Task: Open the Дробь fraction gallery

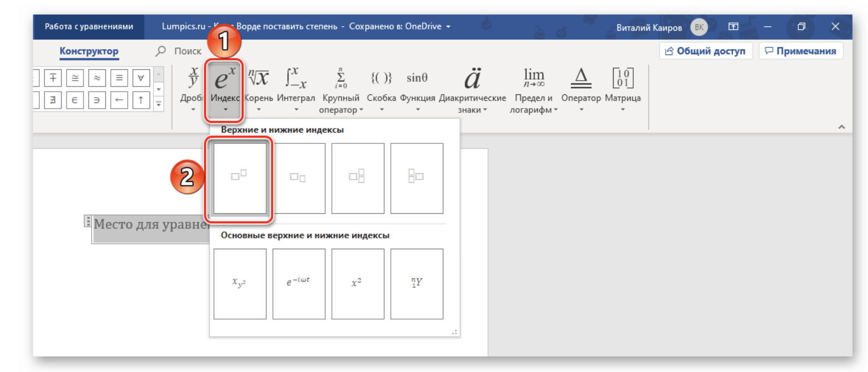Action: pyautogui.click(x=193, y=87)
